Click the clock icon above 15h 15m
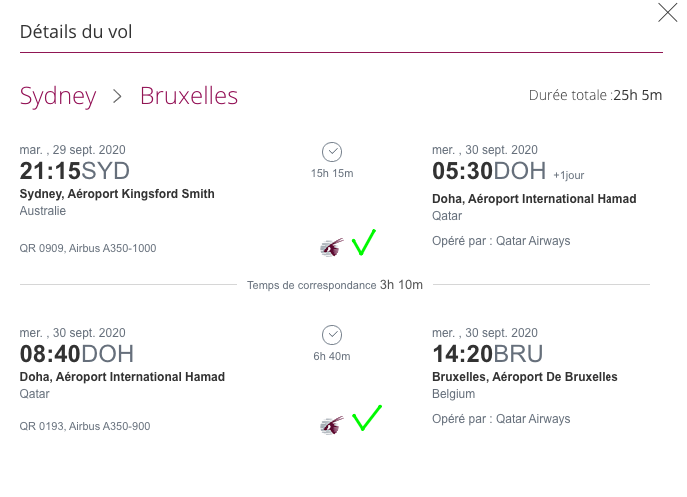This screenshot has width=687, height=497. [332, 151]
